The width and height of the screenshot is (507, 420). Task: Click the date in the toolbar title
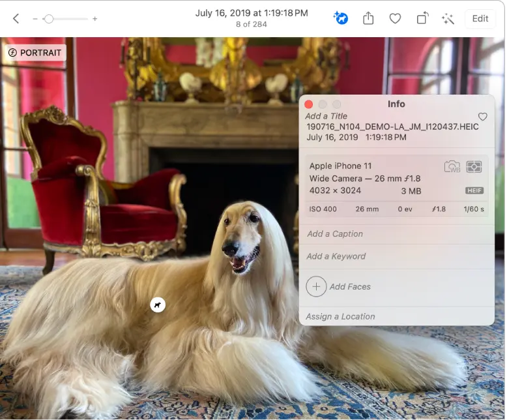252,13
